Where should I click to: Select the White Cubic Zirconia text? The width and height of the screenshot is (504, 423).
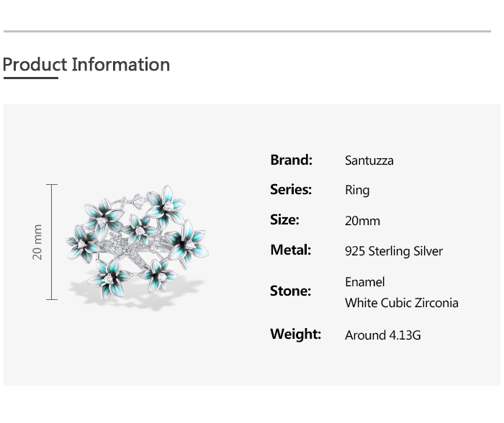coord(401,303)
